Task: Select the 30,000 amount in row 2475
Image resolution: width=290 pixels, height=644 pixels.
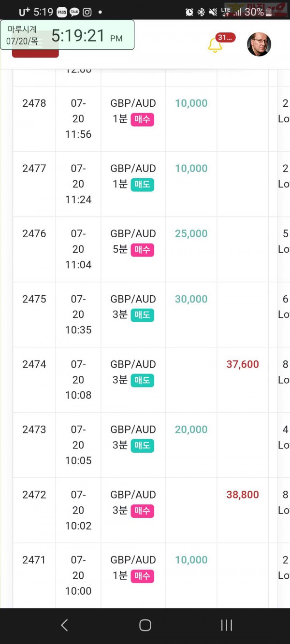Action: coord(191,299)
